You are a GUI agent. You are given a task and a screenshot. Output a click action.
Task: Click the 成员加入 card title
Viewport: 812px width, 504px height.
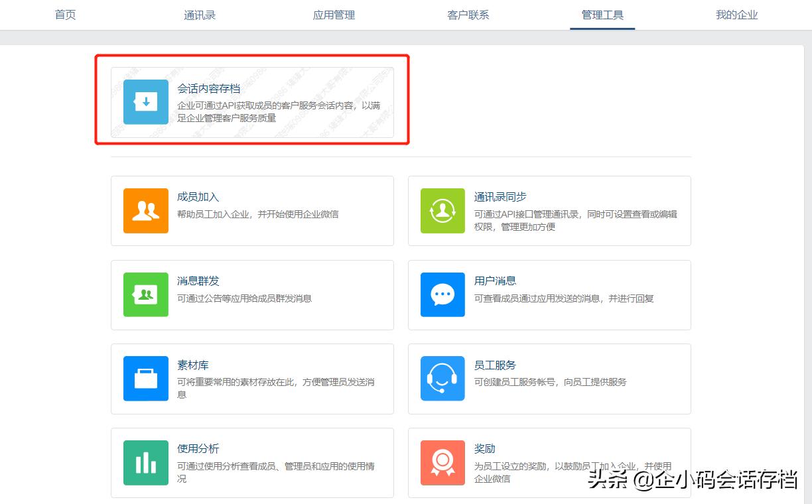pyautogui.click(x=197, y=197)
